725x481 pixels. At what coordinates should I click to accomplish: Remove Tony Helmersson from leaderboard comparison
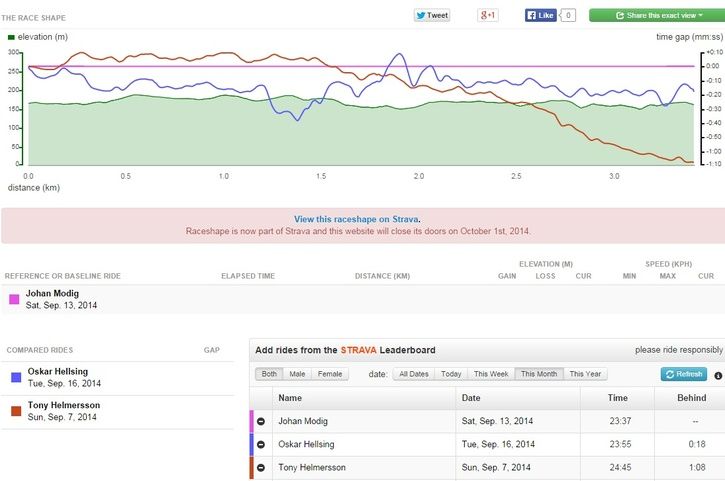point(261,468)
